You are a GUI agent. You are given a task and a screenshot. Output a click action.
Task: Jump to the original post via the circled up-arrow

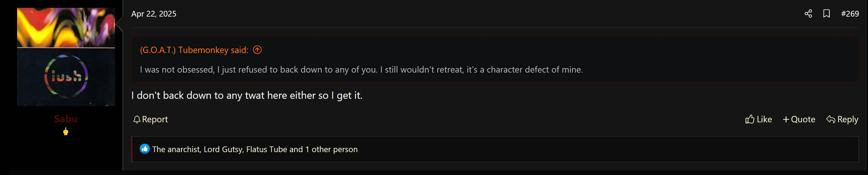coord(257,50)
